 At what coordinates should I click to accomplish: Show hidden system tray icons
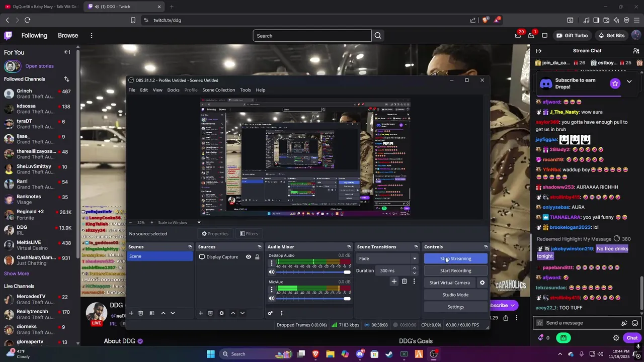click(x=559, y=354)
